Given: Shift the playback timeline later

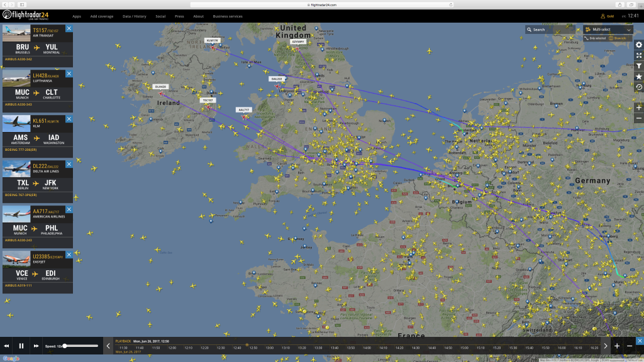Looking at the screenshot, I should point(606,346).
